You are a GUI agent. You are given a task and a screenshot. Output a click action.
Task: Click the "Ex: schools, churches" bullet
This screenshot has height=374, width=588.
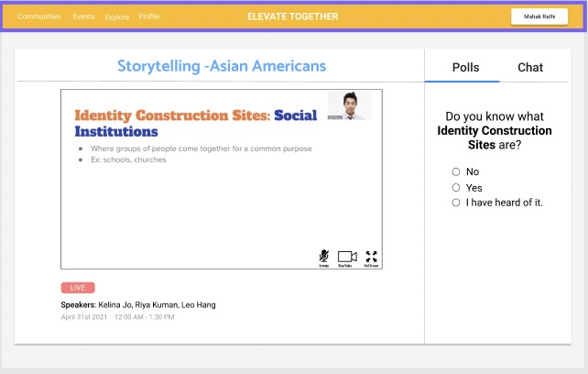pos(128,159)
